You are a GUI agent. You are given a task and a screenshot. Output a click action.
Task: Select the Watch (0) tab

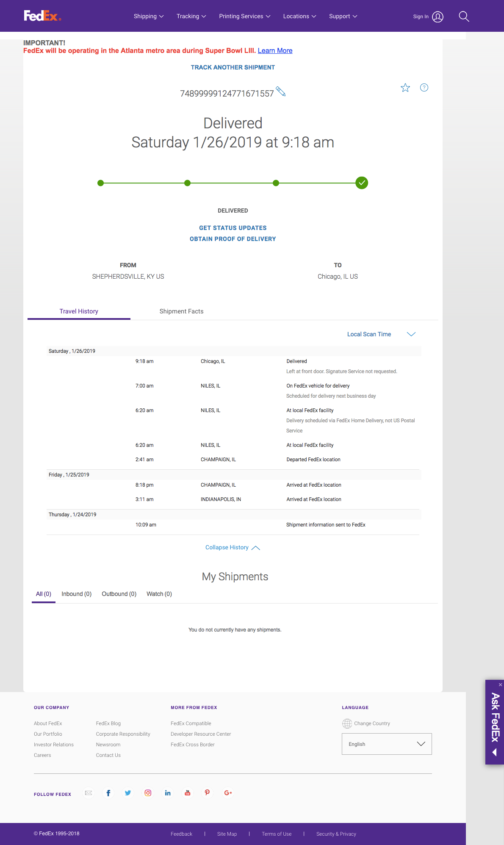159,594
